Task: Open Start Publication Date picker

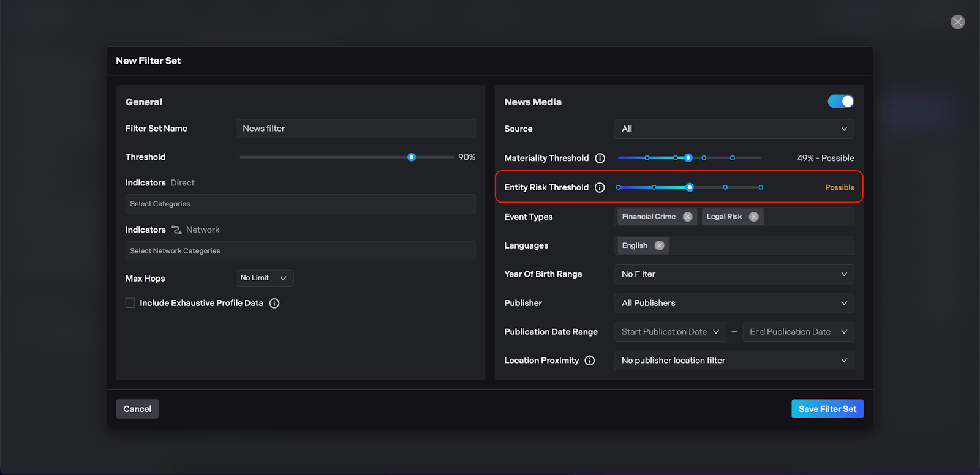Action: (x=669, y=332)
